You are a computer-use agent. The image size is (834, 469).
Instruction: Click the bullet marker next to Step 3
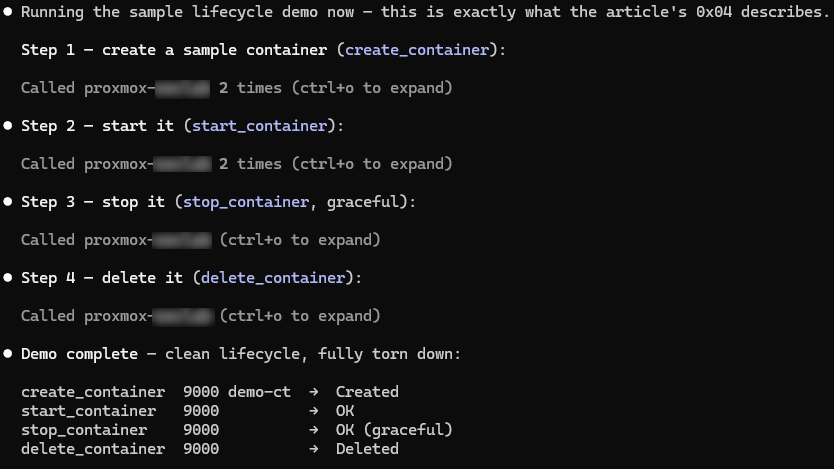[x=8, y=202]
